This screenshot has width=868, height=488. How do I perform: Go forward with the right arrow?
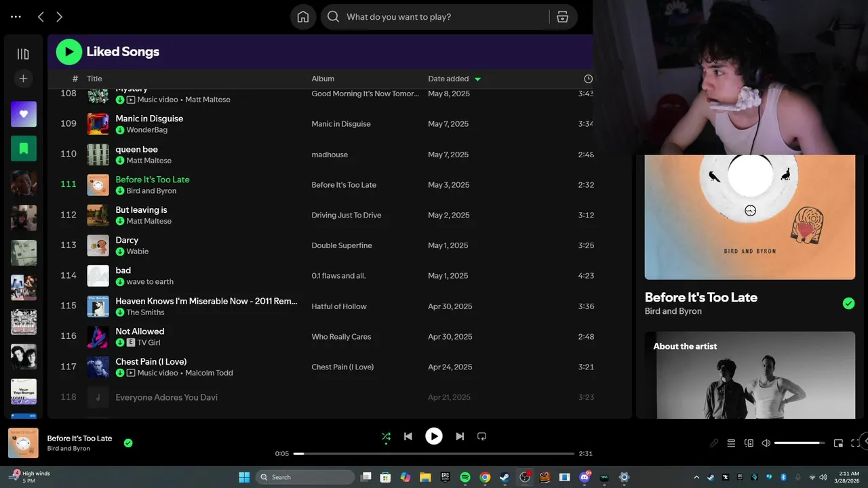60,17
